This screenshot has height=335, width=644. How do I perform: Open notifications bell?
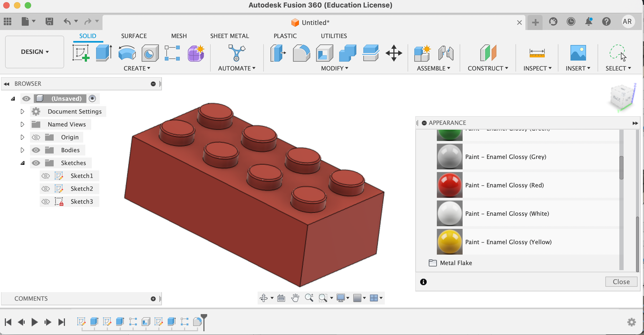click(589, 21)
